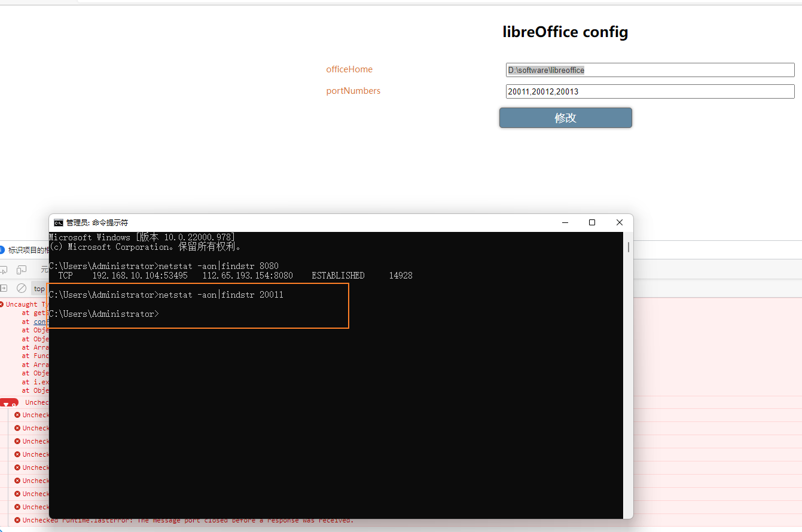Click the netstat findstr 8080 command line

coord(164,266)
